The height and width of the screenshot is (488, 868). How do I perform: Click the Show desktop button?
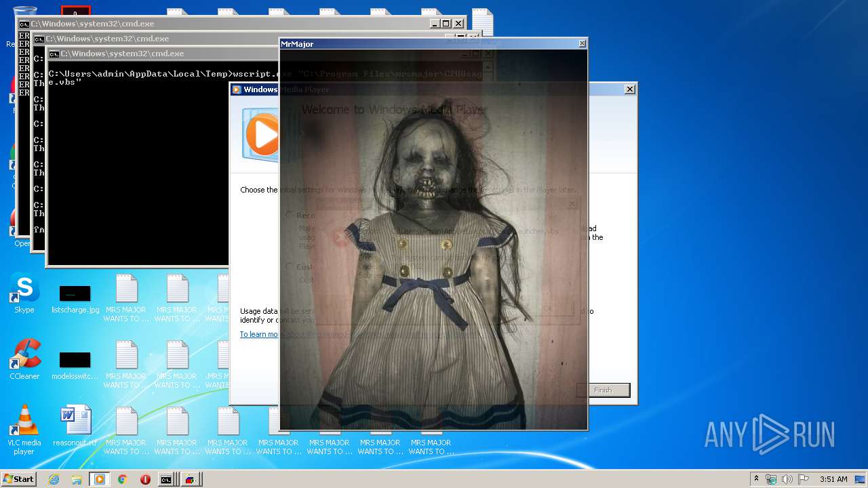point(861,479)
